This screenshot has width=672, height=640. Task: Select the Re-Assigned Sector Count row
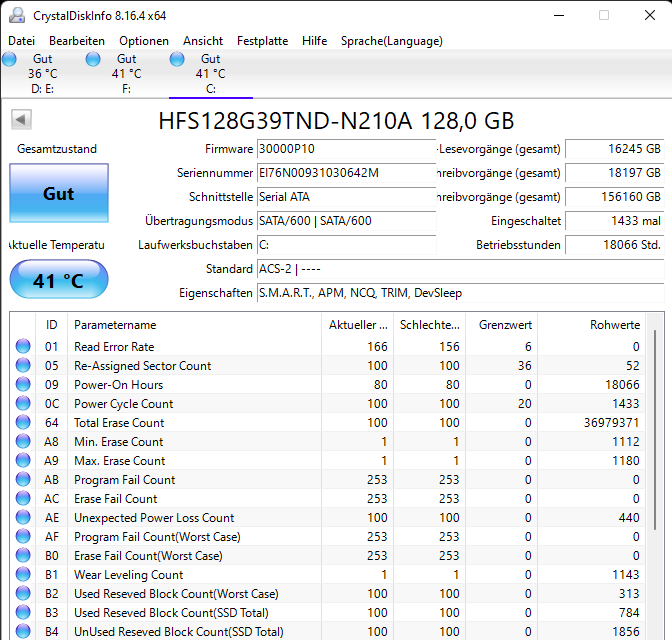[x=142, y=366]
